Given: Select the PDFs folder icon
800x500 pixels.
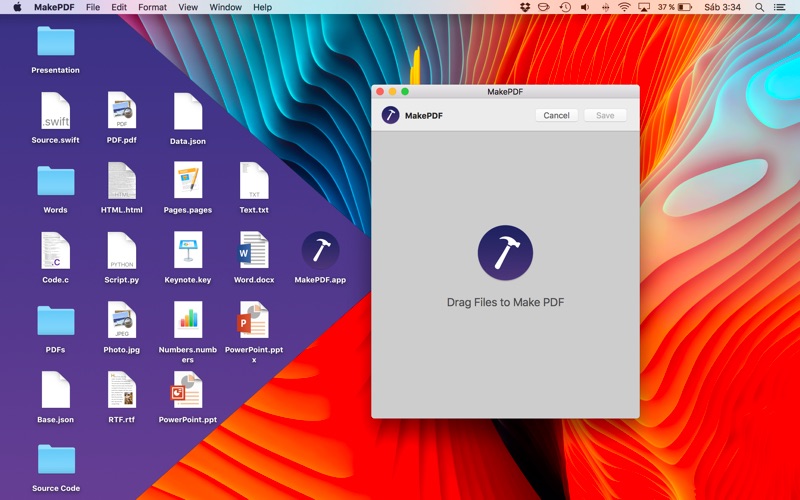Looking at the screenshot, I should (x=56, y=321).
